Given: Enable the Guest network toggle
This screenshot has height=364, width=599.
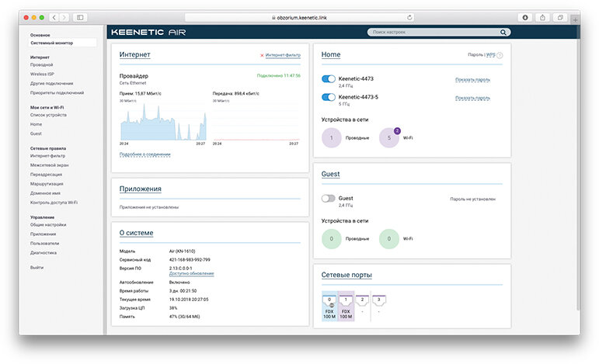Looking at the screenshot, I should pyautogui.click(x=328, y=199).
